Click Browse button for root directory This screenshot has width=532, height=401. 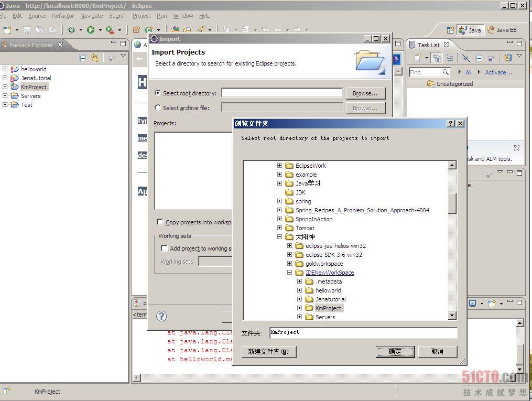pos(365,93)
